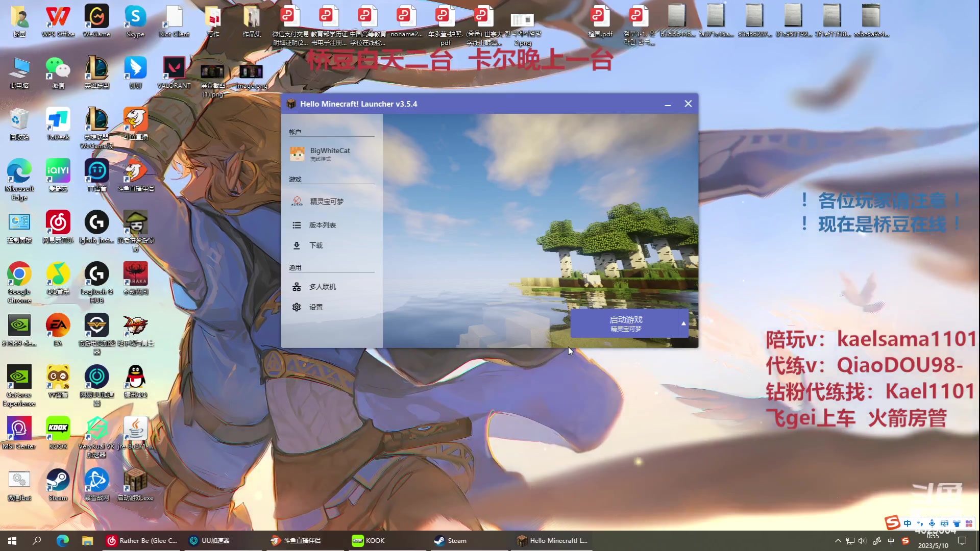Open GeForce Experience desktop icon
Screen dimensions: 980x551
point(19,386)
